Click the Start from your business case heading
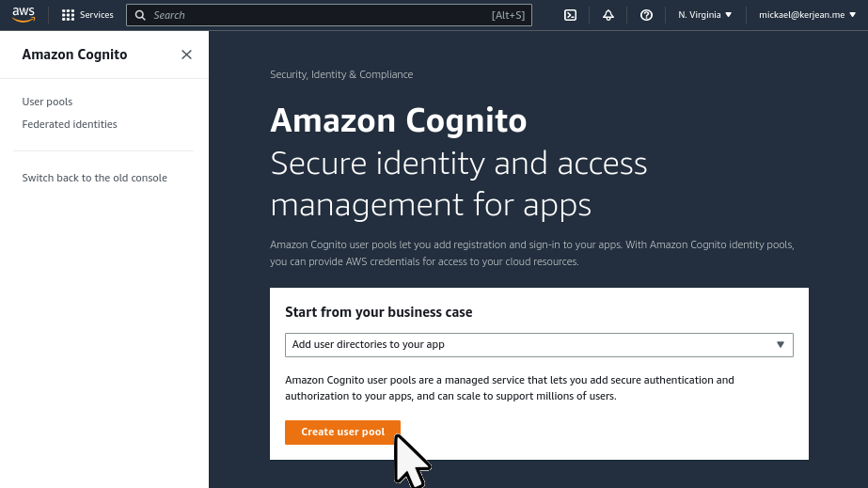 [379, 312]
